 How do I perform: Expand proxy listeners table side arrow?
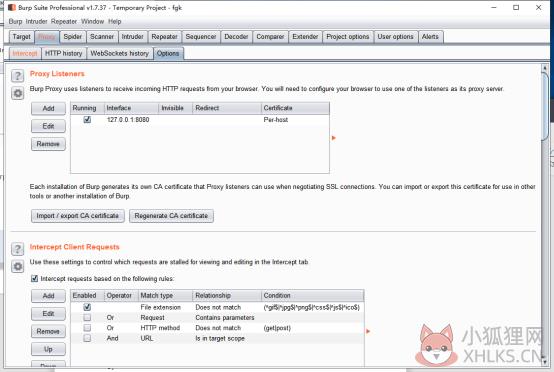point(334,138)
